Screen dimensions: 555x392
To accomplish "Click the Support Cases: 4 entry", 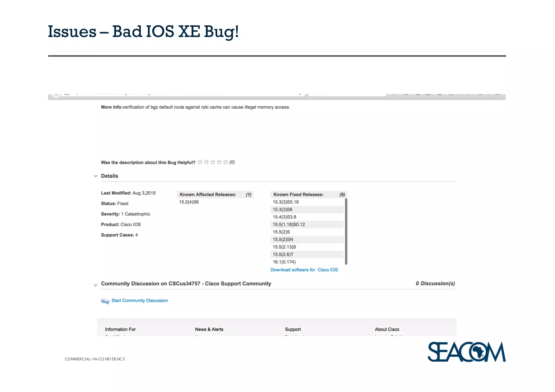I will (x=119, y=235).
